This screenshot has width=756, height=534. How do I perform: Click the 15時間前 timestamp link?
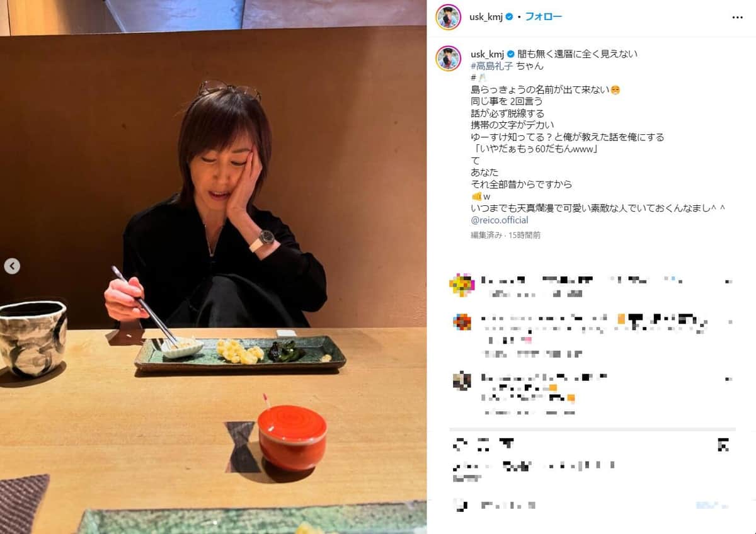[x=525, y=235]
